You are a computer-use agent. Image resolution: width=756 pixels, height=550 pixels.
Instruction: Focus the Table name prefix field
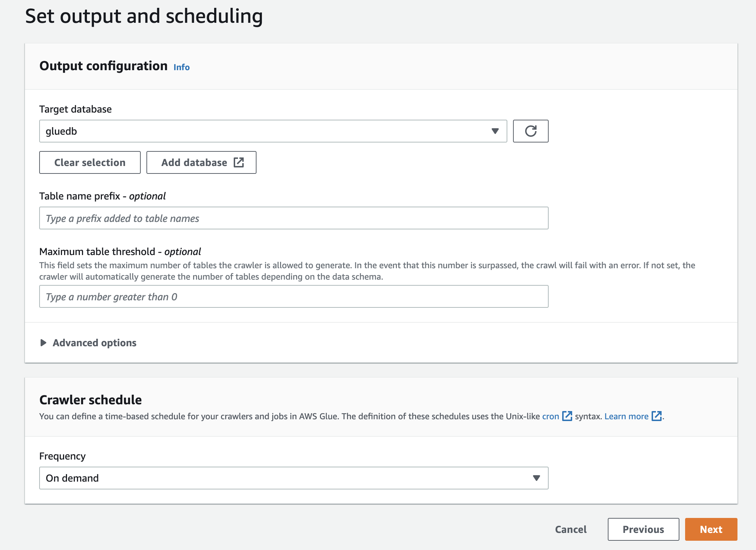pos(294,218)
